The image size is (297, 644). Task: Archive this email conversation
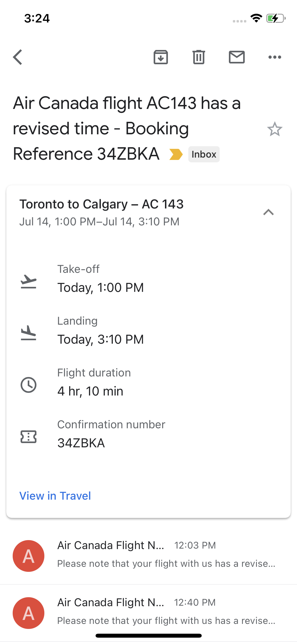click(x=161, y=57)
